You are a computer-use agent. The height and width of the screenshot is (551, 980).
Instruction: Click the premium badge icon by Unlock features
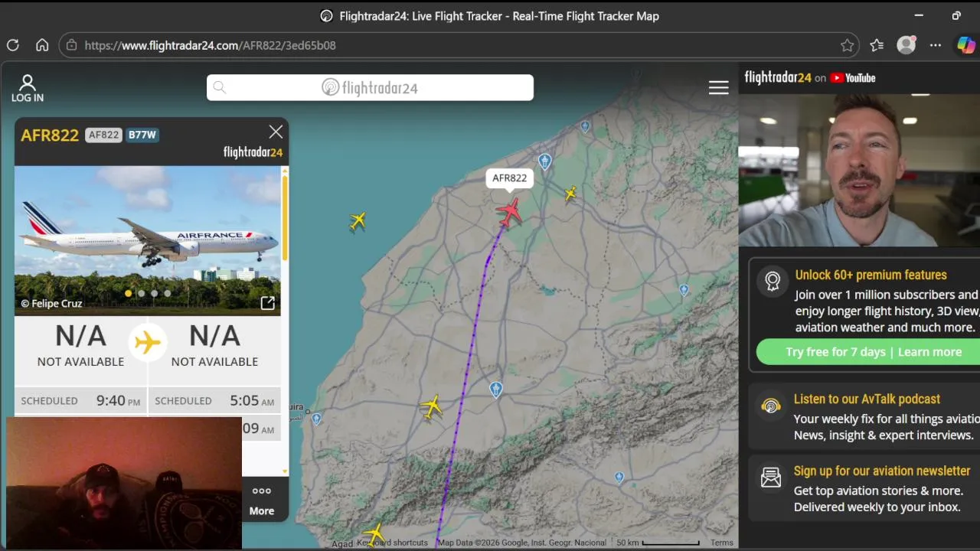[x=773, y=281]
